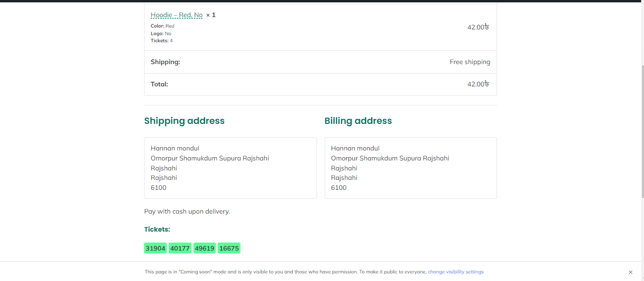Click ticket number 40177

(x=180, y=248)
